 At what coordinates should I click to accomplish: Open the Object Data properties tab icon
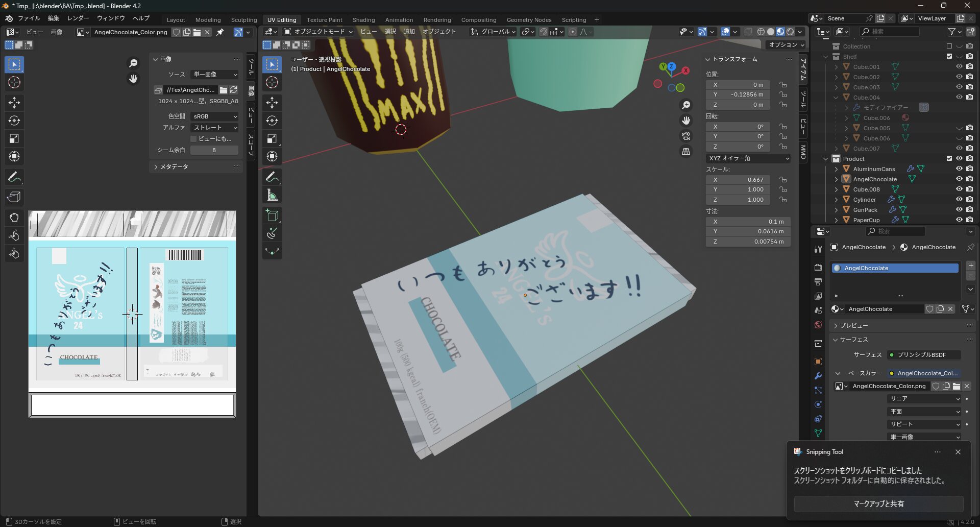[x=818, y=433]
